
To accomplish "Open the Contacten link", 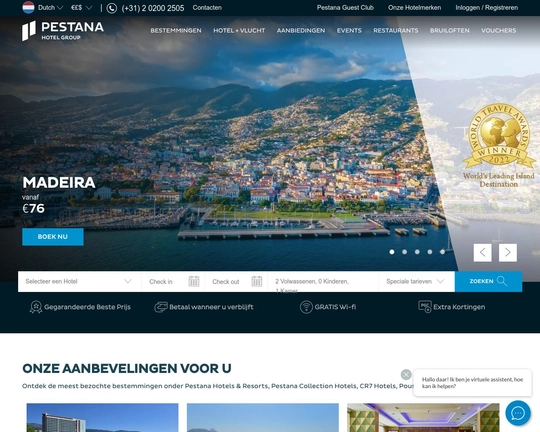I will point(207,8).
